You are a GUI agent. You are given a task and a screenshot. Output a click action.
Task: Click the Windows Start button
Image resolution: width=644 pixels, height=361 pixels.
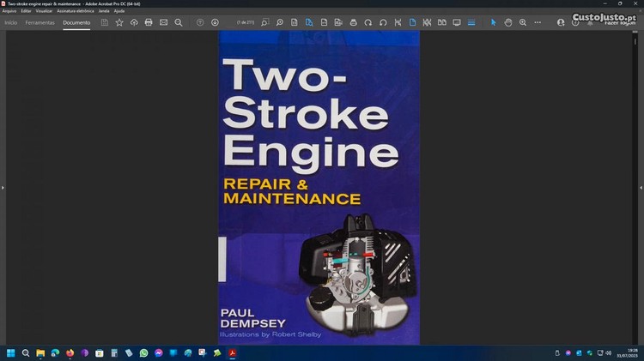(x=11, y=352)
